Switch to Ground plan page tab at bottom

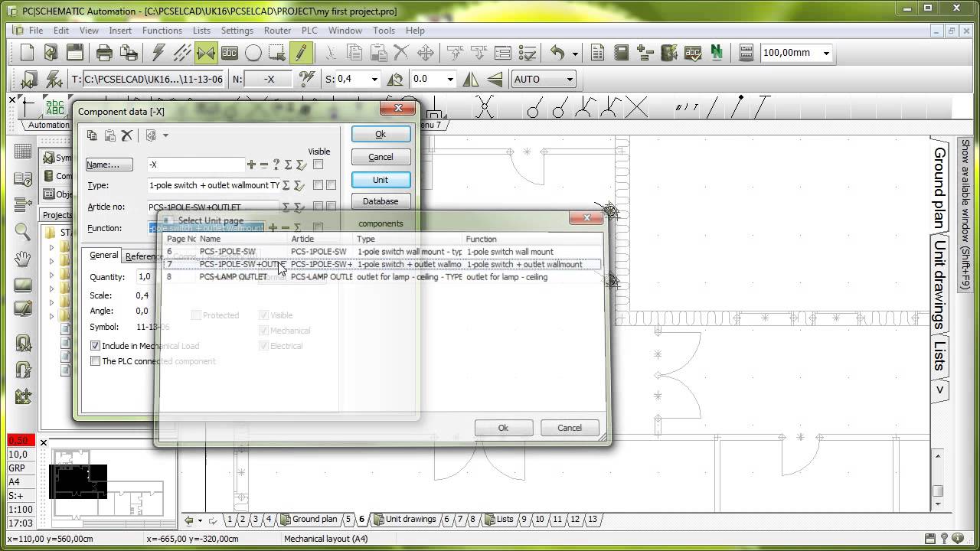pos(309,519)
